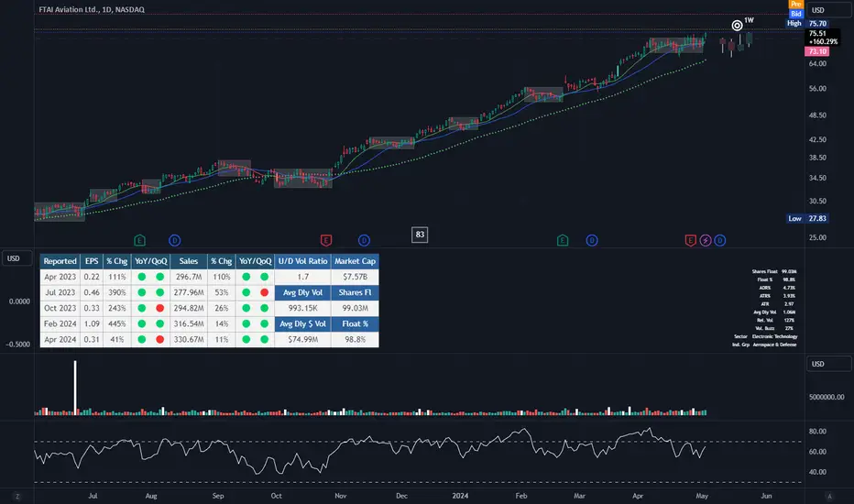Click the red dot in Jul 2023 sales row
The image size is (854, 504).
(x=264, y=292)
